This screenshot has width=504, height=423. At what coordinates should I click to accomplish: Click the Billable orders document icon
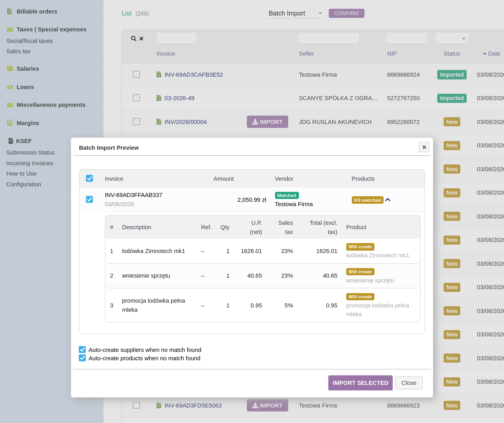[x=10, y=12]
